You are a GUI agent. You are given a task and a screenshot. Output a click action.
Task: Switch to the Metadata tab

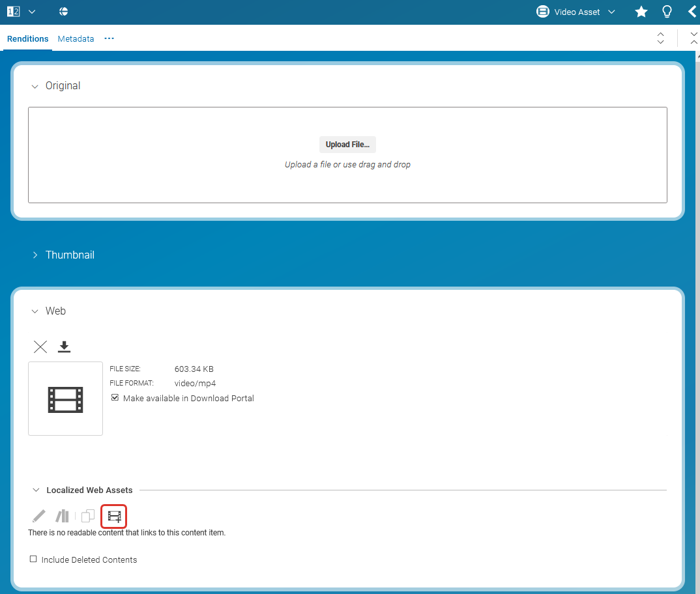click(76, 39)
